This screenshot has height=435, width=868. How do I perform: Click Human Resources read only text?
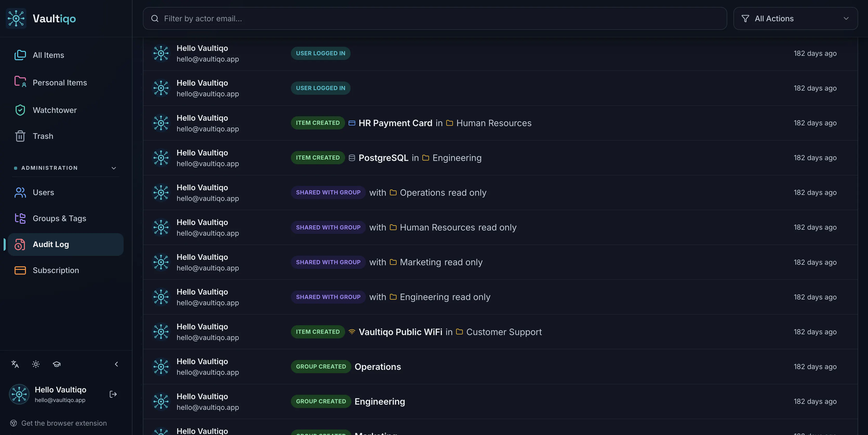coord(458,227)
